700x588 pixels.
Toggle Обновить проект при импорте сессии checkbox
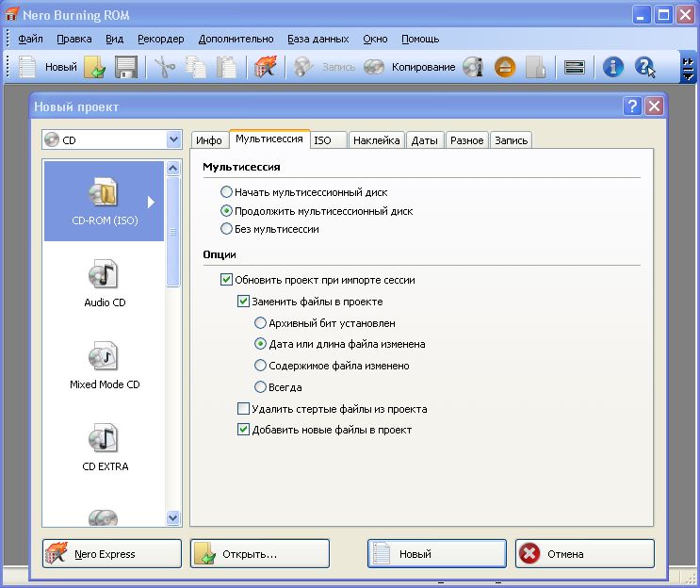pyautogui.click(x=226, y=280)
